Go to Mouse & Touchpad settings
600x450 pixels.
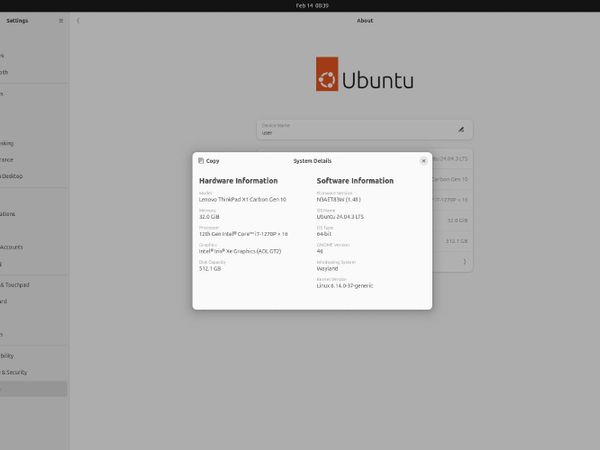click(x=15, y=284)
